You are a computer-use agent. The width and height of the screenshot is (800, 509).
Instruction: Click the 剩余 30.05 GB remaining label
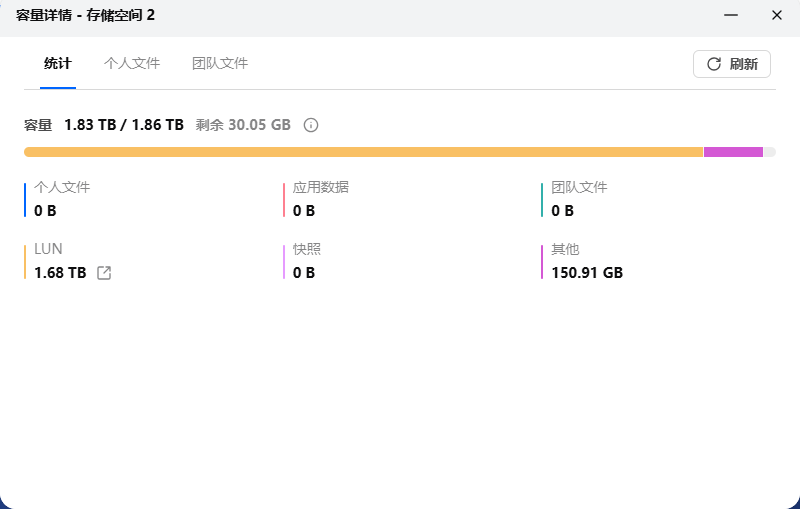(243, 125)
